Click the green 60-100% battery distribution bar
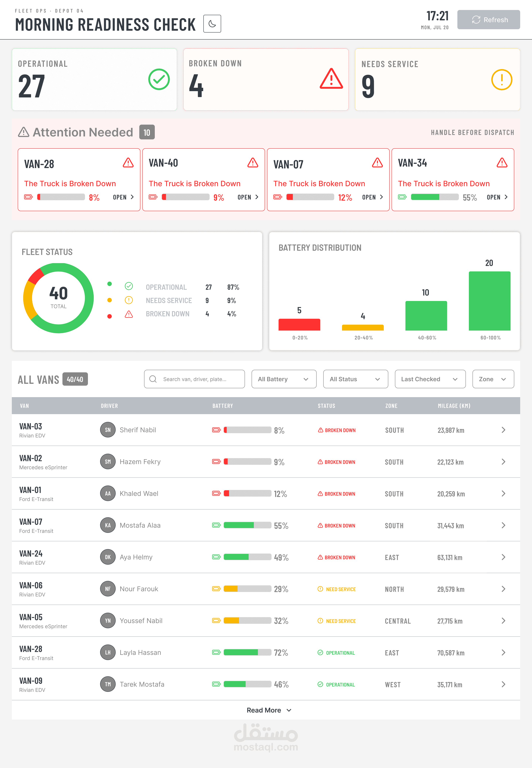Viewport: 532px width, 768px height. pyautogui.click(x=490, y=301)
